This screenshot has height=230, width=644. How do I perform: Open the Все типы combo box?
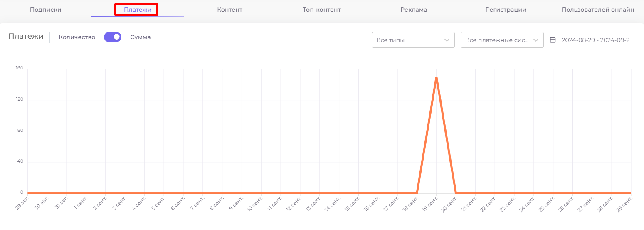[413, 40]
